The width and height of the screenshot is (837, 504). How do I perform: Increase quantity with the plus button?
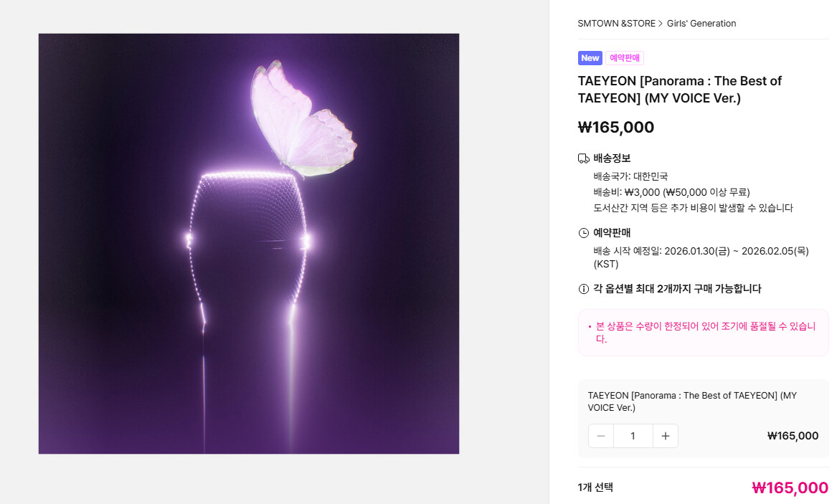click(x=665, y=436)
